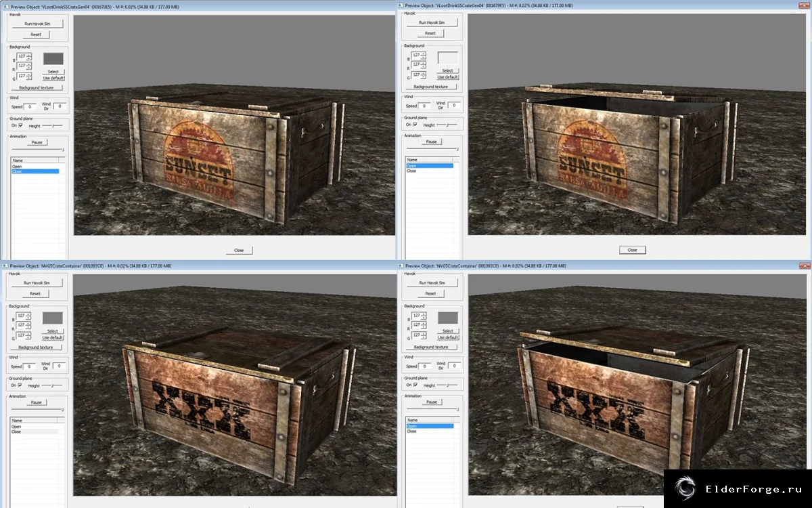Adjust ground Height slider in closed Sunset crate window

point(52,125)
